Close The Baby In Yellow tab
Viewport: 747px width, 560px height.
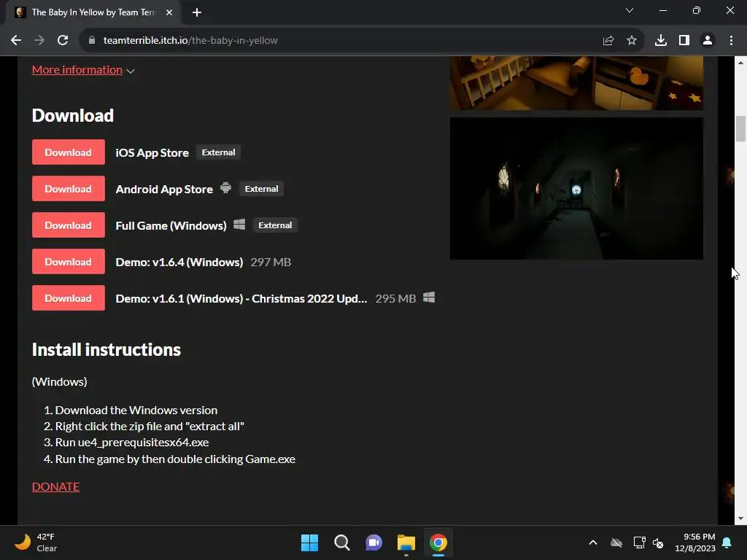(169, 12)
